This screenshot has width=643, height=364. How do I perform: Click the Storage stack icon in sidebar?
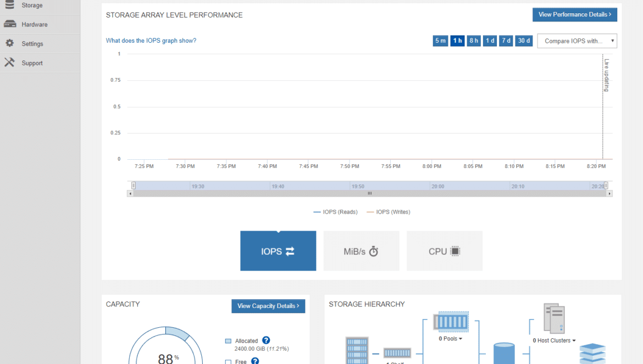point(9,4)
